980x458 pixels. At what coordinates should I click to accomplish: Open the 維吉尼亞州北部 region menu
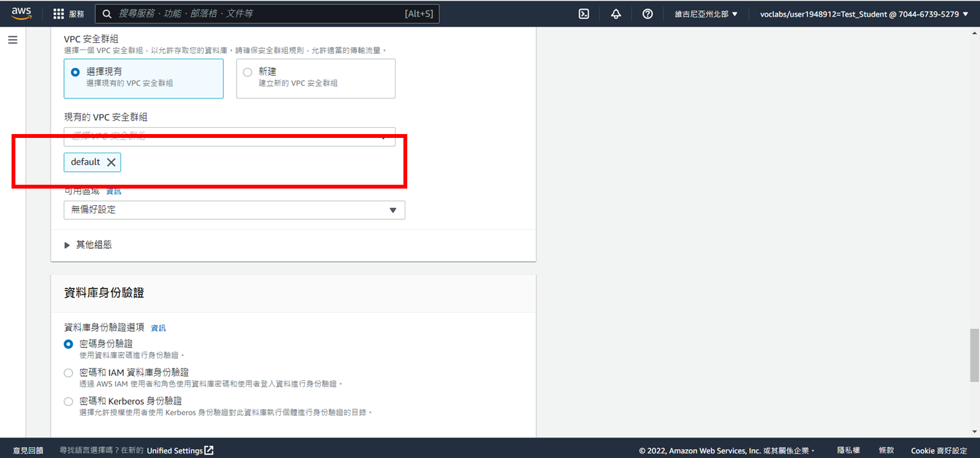tap(705, 13)
